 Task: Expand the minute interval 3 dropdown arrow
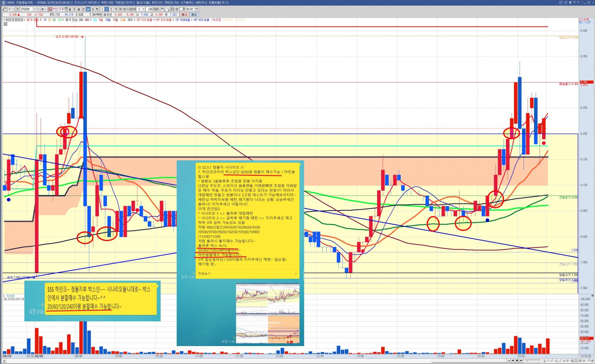coord(143,9)
